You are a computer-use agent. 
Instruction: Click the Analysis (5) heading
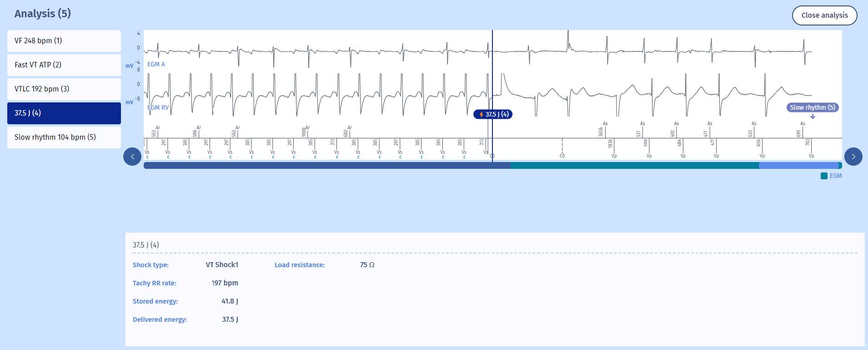(x=43, y=14)
